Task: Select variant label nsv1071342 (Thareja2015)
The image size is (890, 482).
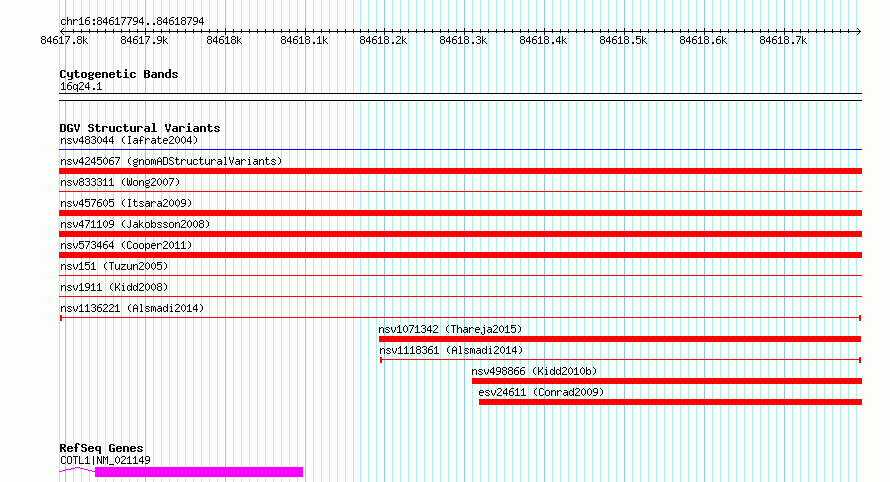Action: 450,329
